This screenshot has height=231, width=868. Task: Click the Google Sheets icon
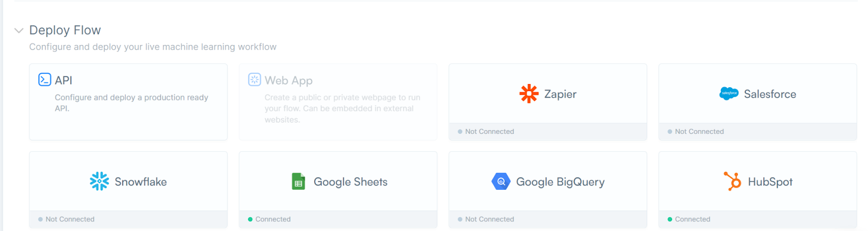(x=298, y=182)
